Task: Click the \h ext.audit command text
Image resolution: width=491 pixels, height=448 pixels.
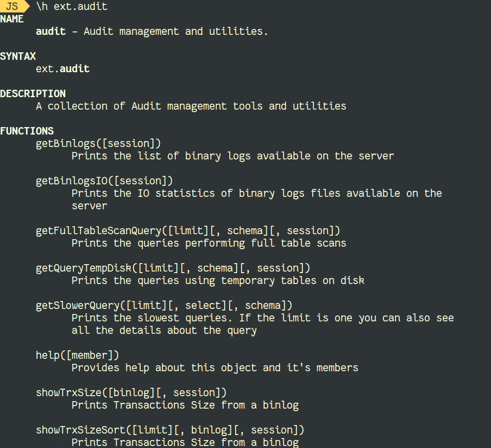Action: [x=72, y=6]
